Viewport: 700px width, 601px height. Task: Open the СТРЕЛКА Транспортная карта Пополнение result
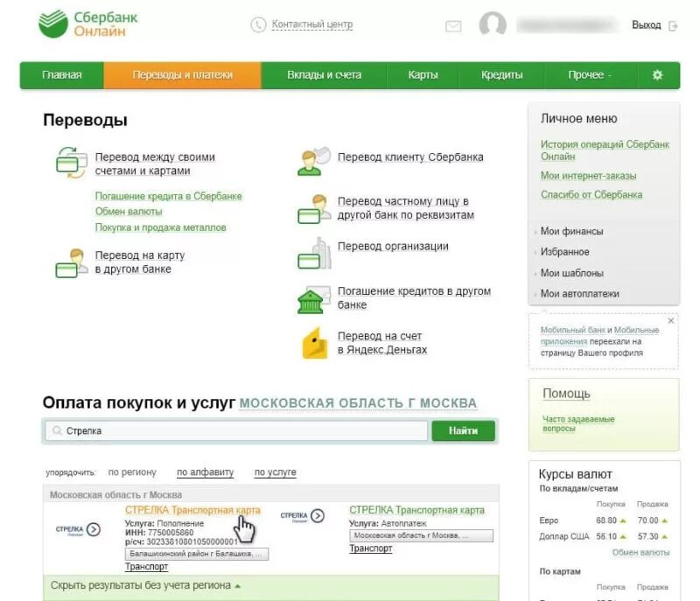coord(192,510)
